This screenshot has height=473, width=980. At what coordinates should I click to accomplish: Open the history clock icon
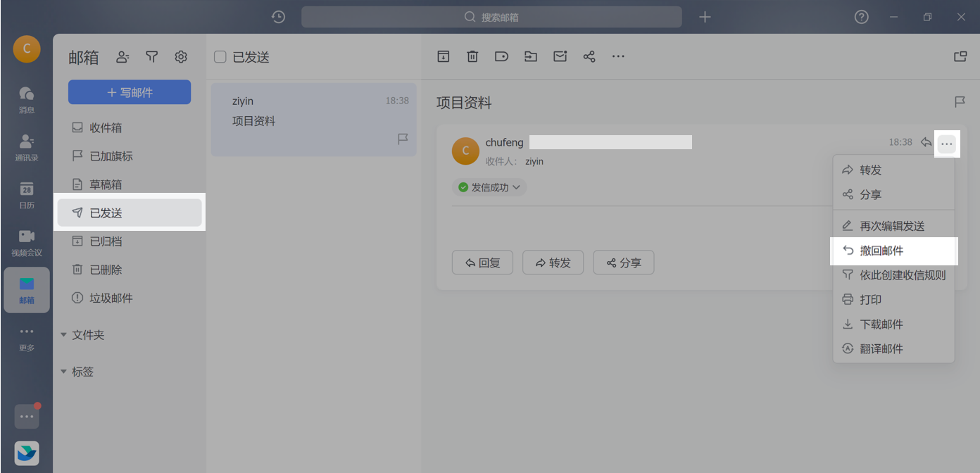pyautogui.click(x=278, y=17)
